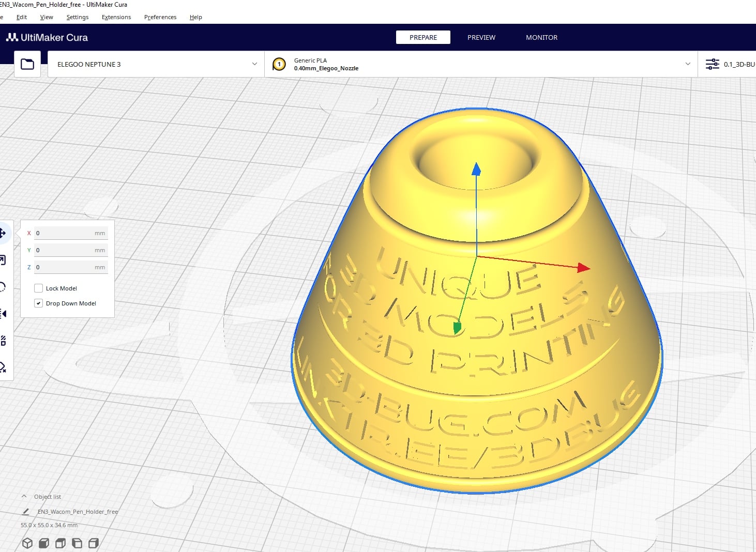Open the 0.1_3D-BU print profile panel
The image size is (756, 552).
[x=727, y=64]
